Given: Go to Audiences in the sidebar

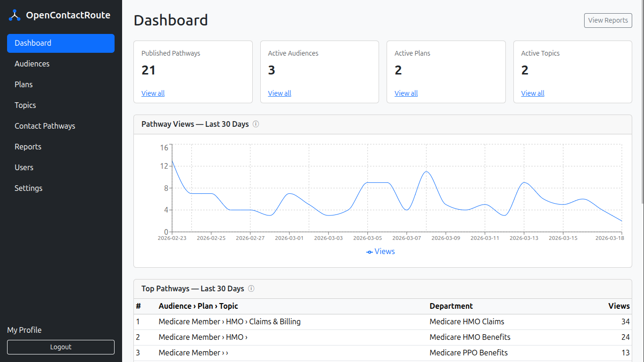Looking at the screenshot, I should (32, 64).
